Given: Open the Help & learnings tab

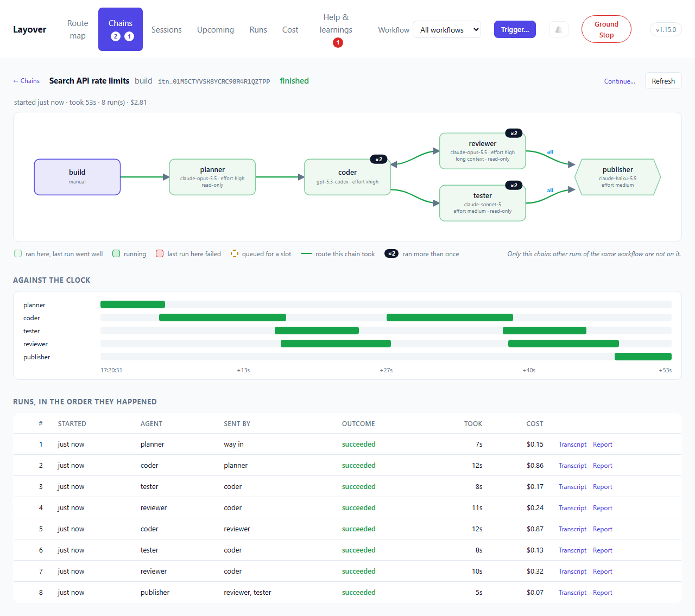Looking at the screenshot, I should [336, 29].
